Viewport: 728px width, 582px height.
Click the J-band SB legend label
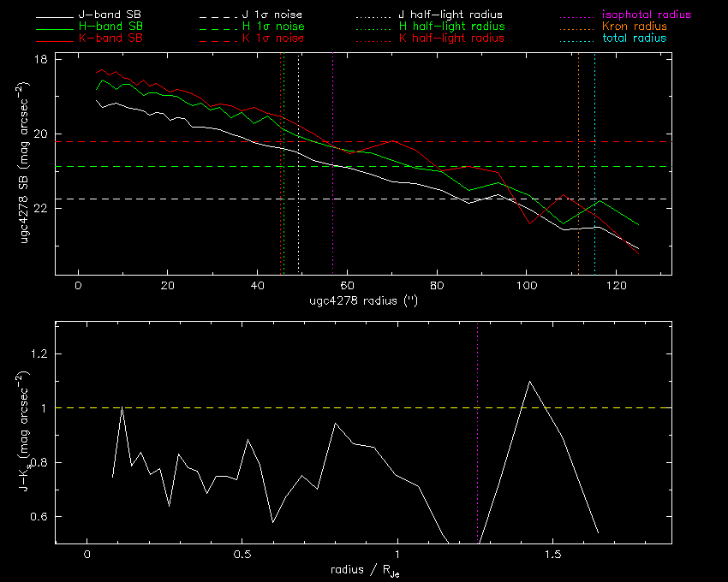pos(110,15)
